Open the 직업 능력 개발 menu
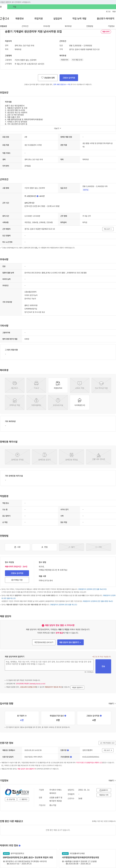116x868 pixels. [x=79, y=19]
